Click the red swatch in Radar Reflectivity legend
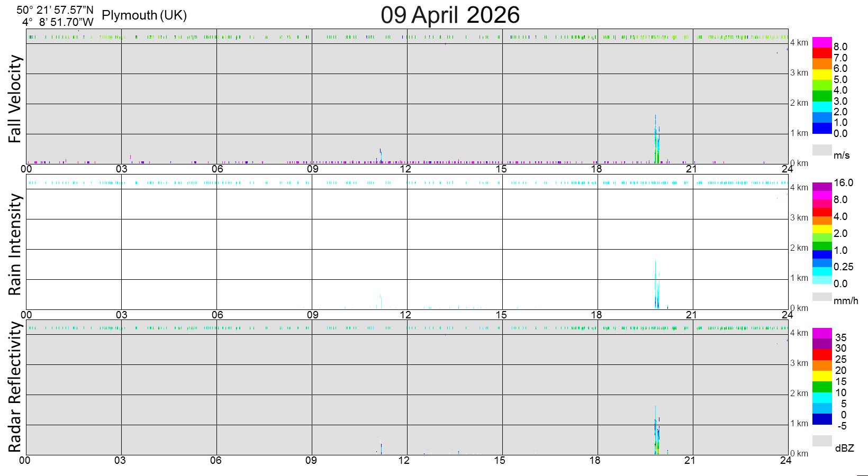The height and width of the screenshot is (476, 868). (x=822, y=354)
